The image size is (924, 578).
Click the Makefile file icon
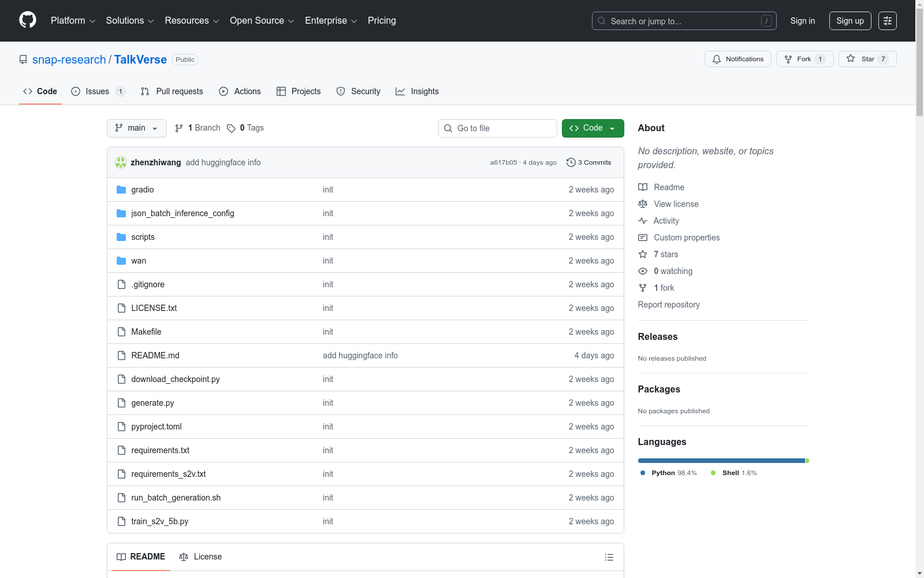click(121, 332)
